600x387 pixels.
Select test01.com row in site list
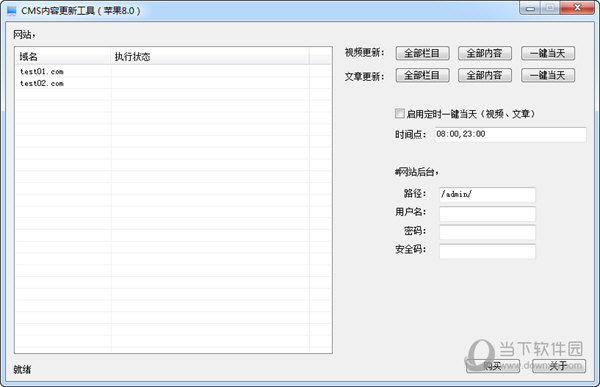[173, 72]
